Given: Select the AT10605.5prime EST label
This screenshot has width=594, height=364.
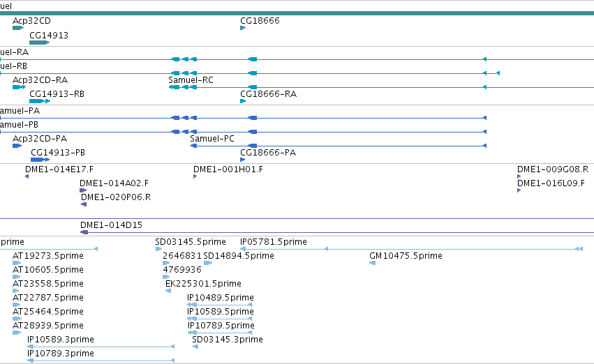Looking at the screenshot, I should point(48,270).
